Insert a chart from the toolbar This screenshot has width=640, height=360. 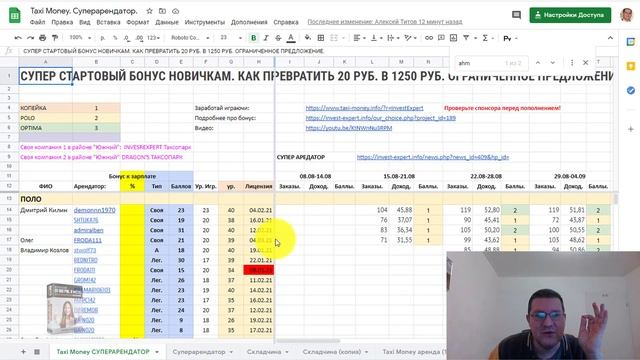[453, 38]
